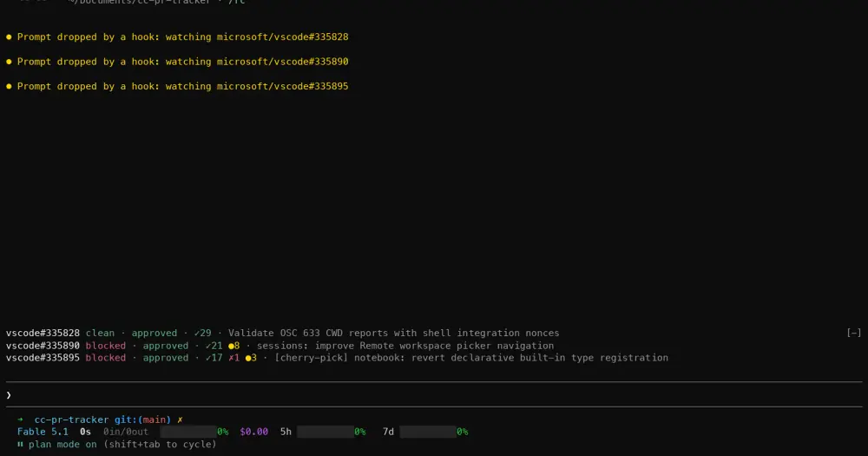Click 'approved' on the vscode#335890 row

(166, 346)
